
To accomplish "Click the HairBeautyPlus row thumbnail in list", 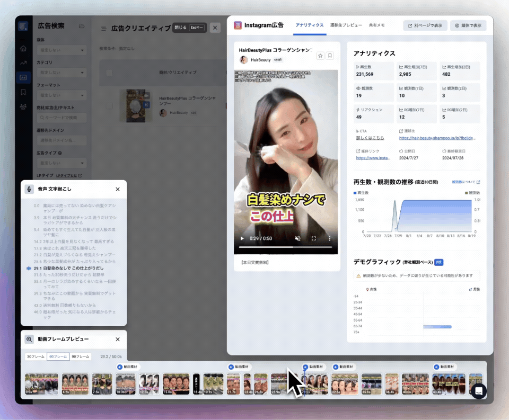I will (136, 106).
